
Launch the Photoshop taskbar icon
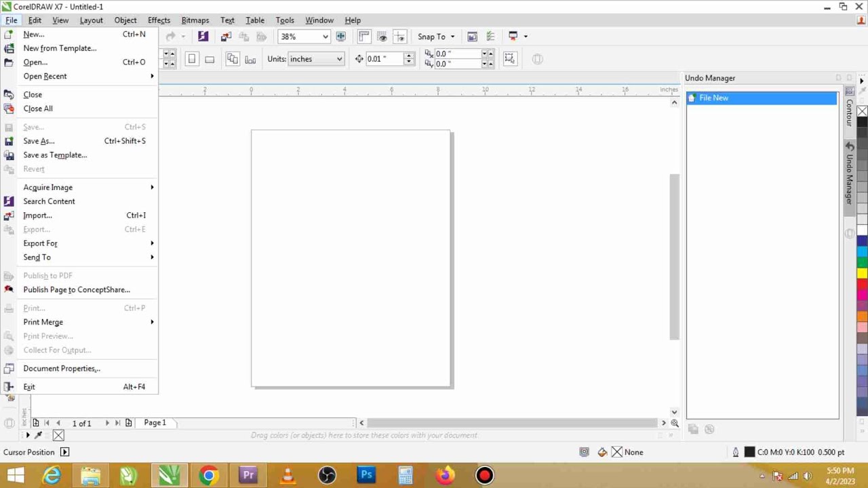pos(366,475)
